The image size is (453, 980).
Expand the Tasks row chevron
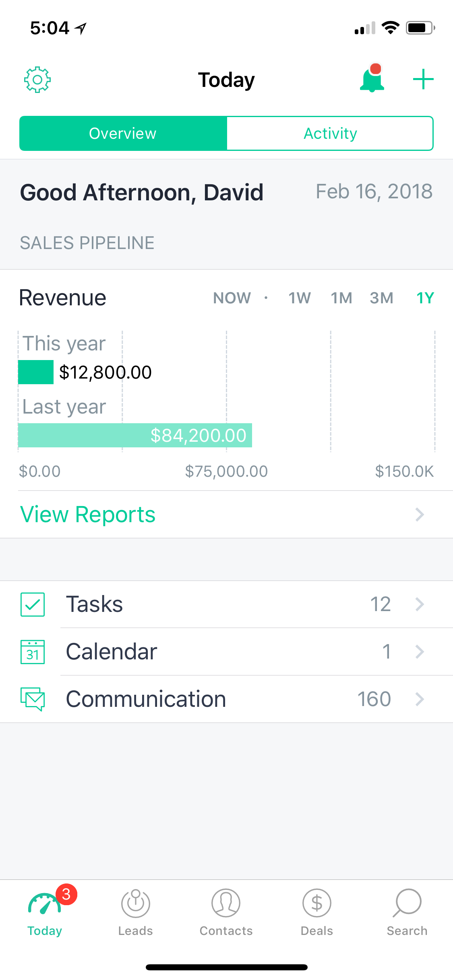point(420,604)
